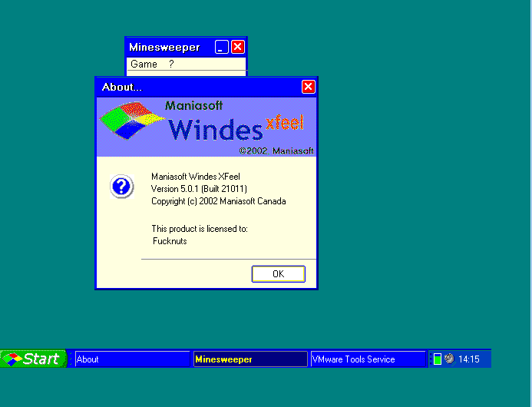
Task: Open the Game menu in Minesweeper
Action: click(144, 65)
